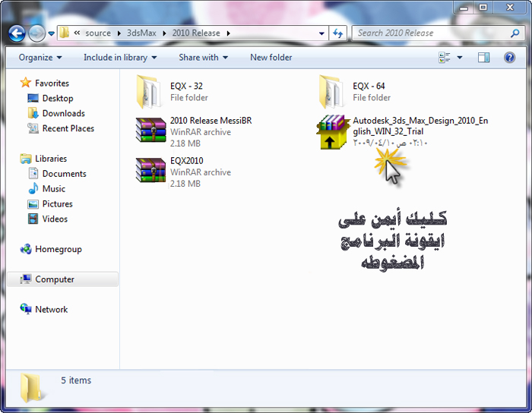Go back with the Back arrow button
Image resolution: width=532 pixels, height=413 pixels.
pyautogui.click(x=17, y=33)
